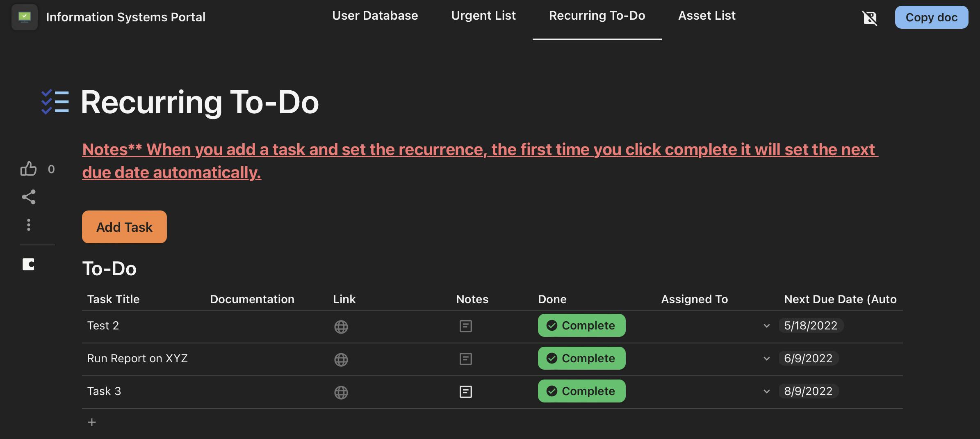Open the globe link icon for Test 2
Screen dimensions: 980x439
click(x=341, y=327)
